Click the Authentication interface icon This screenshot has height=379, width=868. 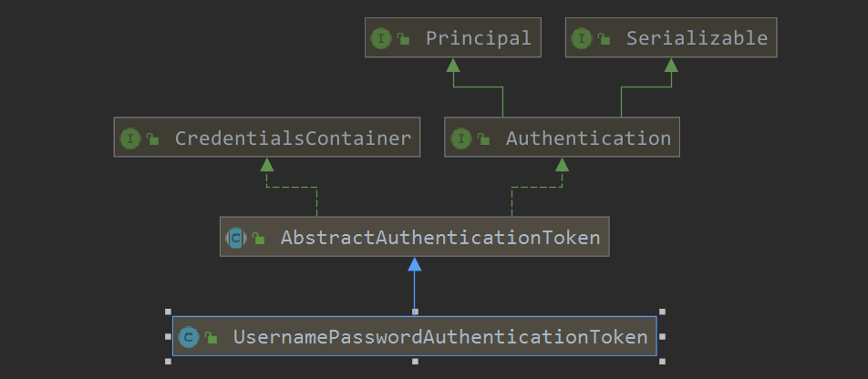[x=461, y=139]
